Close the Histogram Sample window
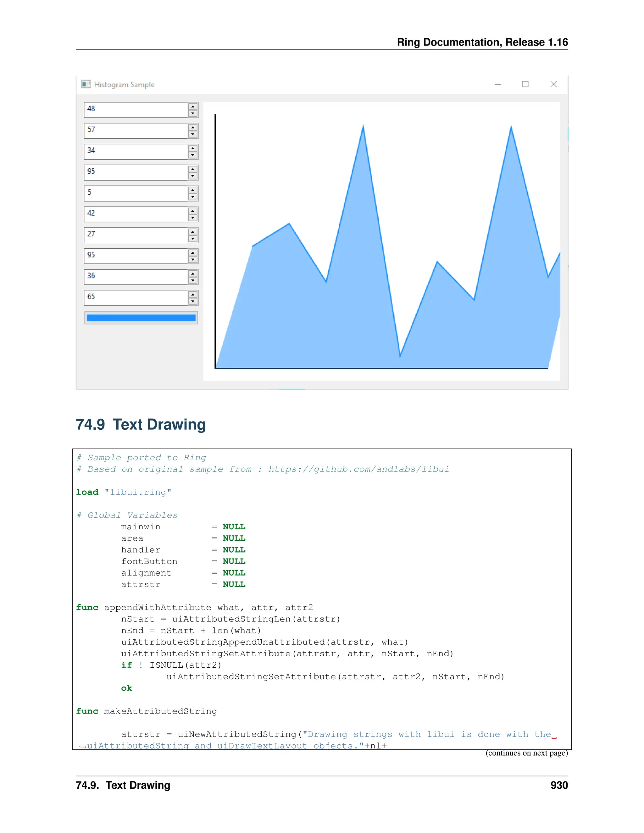The height and width of the screenshot is (833, 644). point(553,84)
